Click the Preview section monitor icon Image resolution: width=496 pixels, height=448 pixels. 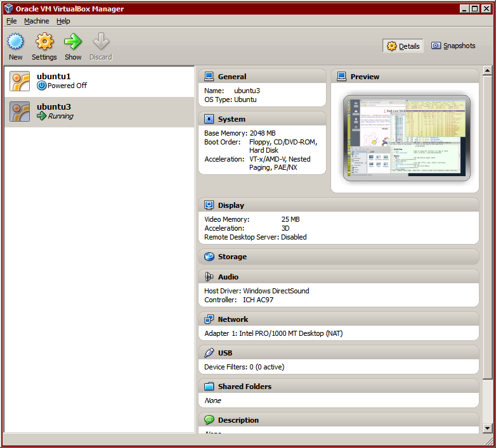pyautogui.click(x=341, y=77)
